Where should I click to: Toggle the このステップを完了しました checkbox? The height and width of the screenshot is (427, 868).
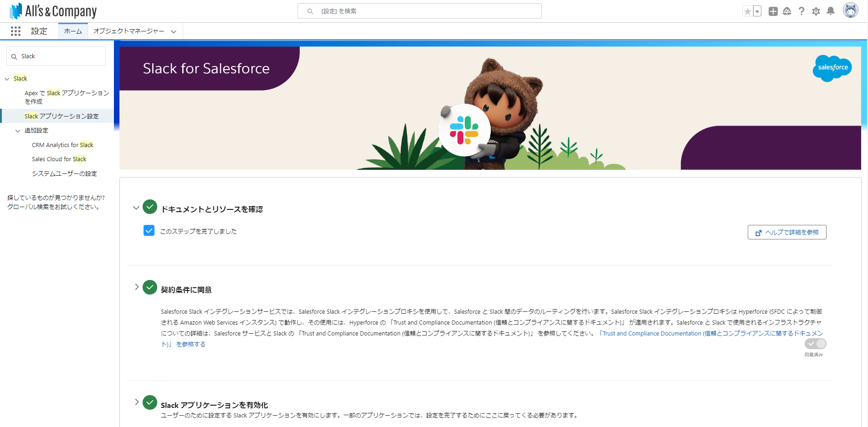pyautogui.click(x=149, y=230)
